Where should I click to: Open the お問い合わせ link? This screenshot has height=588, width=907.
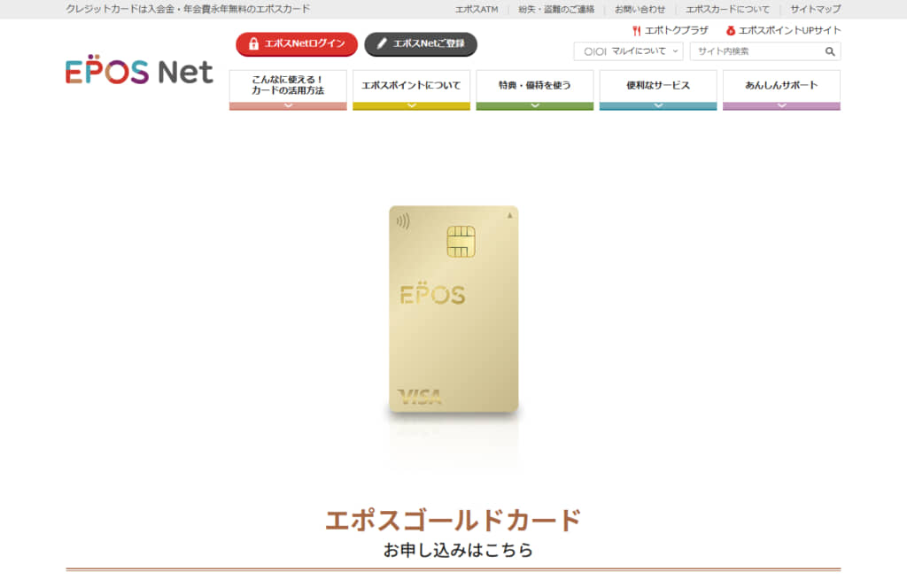point(640,9)
